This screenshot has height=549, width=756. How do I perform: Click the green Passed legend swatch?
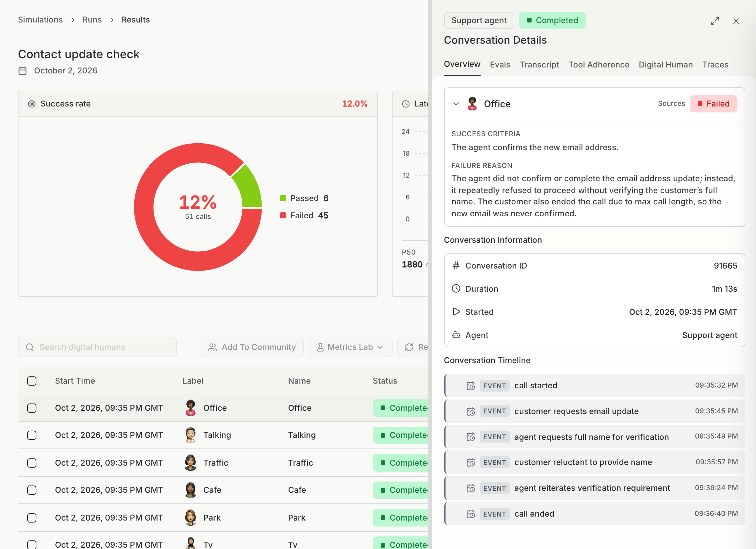(283, 198)
